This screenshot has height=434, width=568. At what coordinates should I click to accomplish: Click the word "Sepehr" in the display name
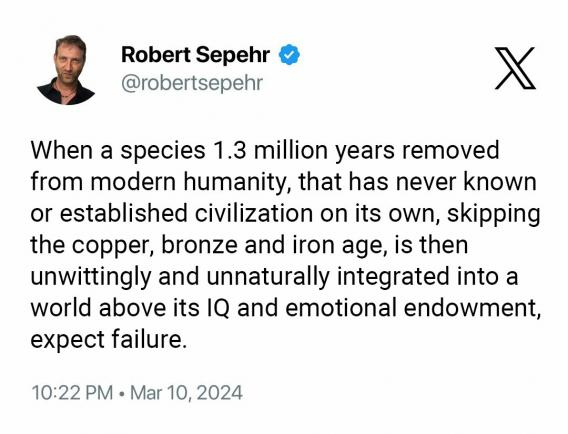(x=233, y=55)
